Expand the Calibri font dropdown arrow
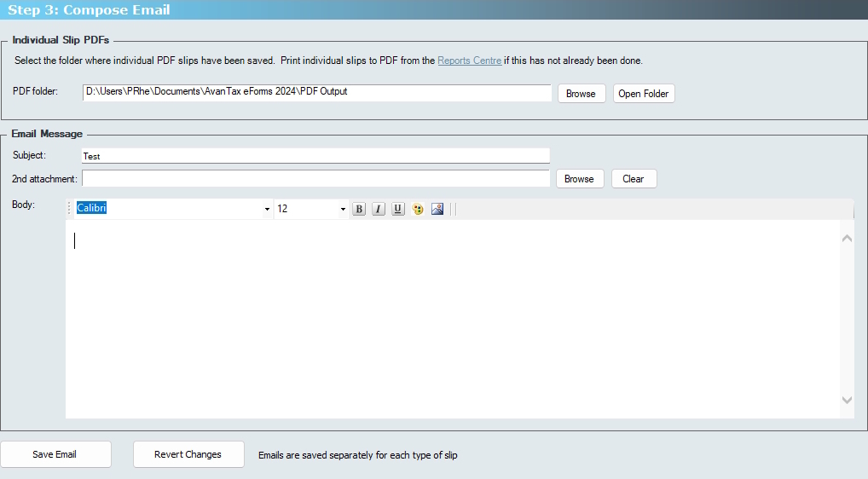 coord(267,209)
